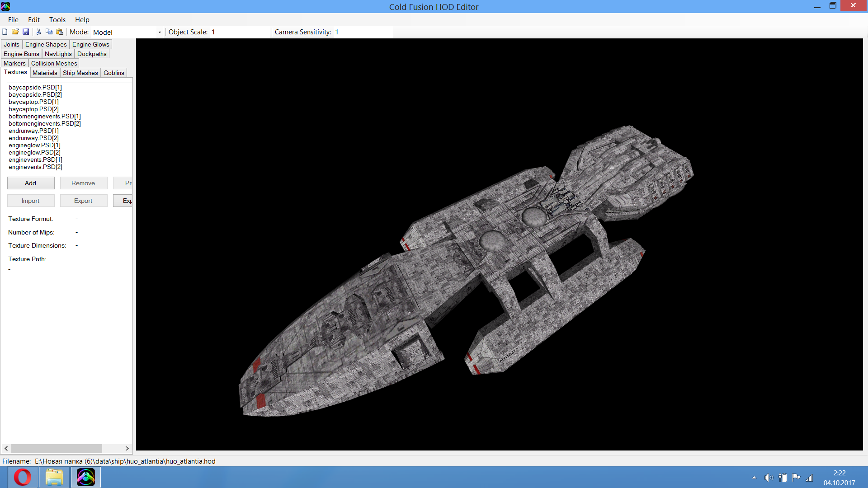Click the Object Scale input field
This screenshot has width=868, height=488.
240,32
